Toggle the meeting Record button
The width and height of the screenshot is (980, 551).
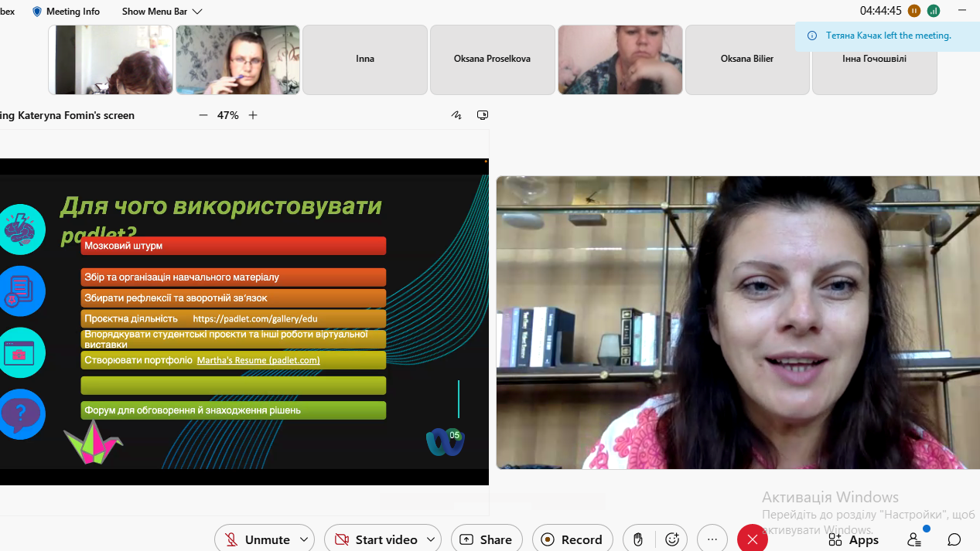click(572, 539)
